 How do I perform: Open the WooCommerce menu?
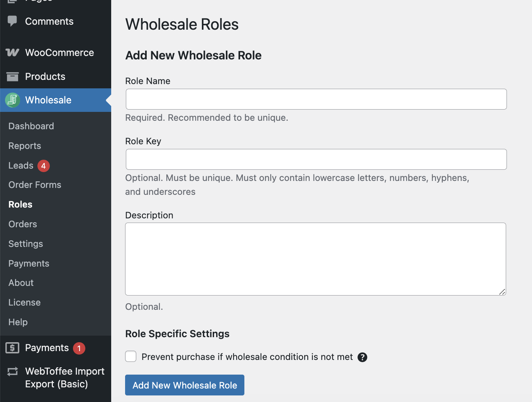click(59, 52)
